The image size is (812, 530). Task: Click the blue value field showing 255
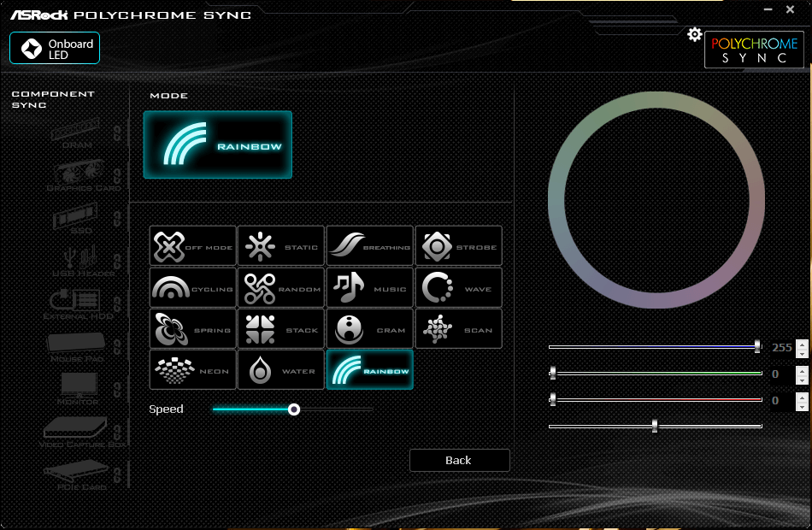click(x=782, y=348)
